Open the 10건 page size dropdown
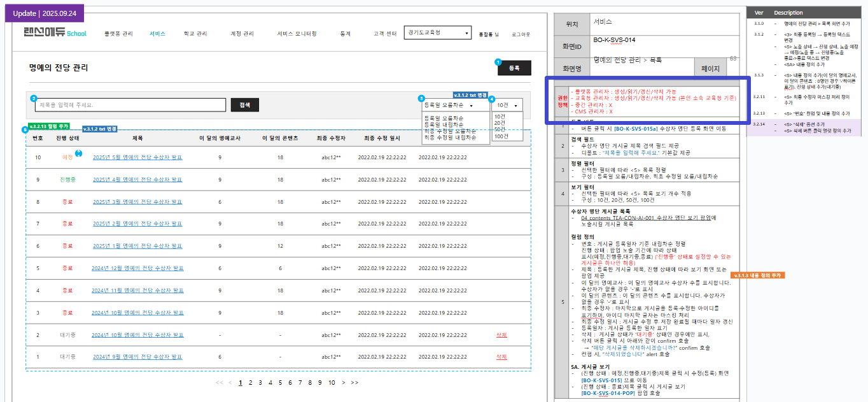Image resolution: width=868 pixels, height=402 pixels. pos(508,106)
